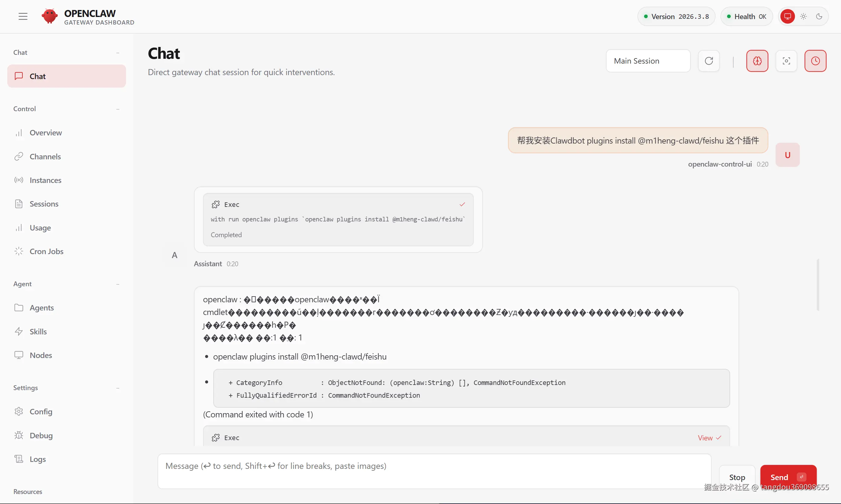Open the Main Session dropdown
Image resolution: width=841 pixels, height=504 pixels.
[x=648, y=61]
